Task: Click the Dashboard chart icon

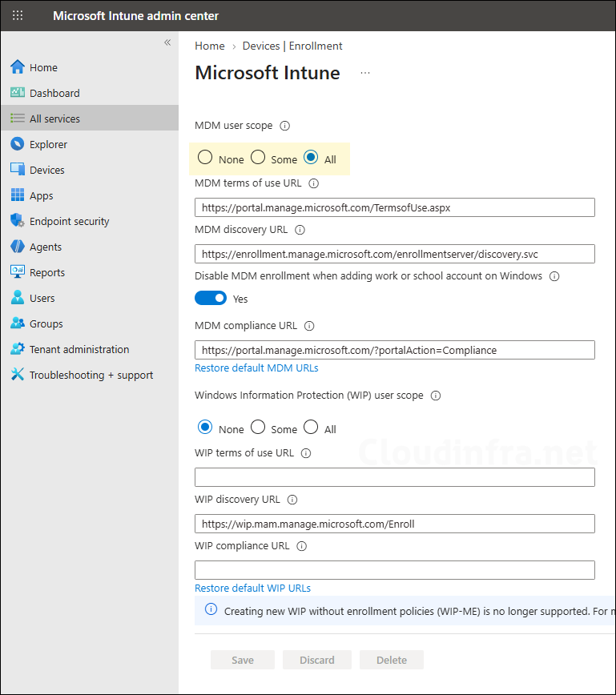Action: tap(18, 93)
